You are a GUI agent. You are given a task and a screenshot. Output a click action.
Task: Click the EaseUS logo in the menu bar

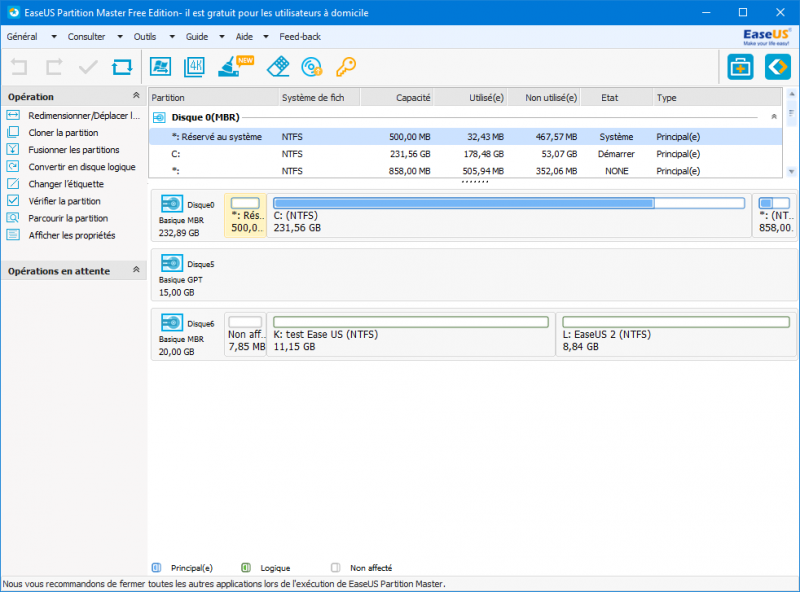tap(766, 37)
